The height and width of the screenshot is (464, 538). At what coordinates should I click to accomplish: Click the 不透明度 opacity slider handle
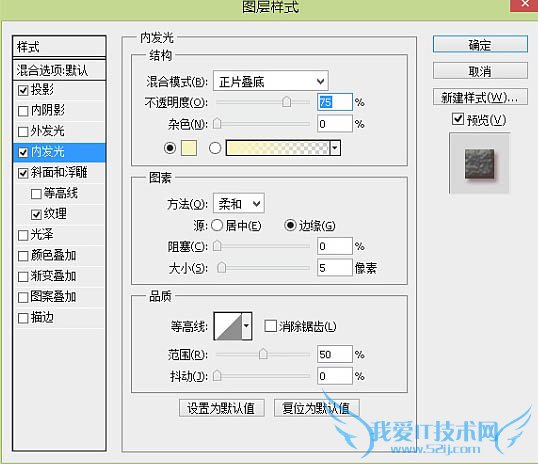(286, 102)
